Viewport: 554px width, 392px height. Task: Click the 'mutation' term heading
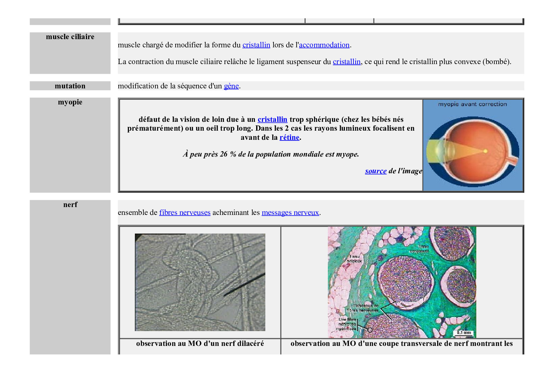coord(70,86)
